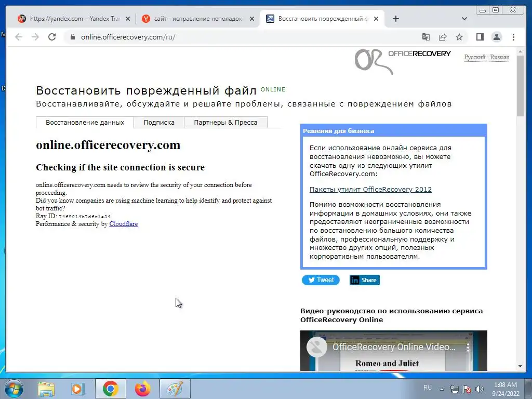This screenshot has width=532, height=399.
Task: Open Windows Explorer from taskbar
Action: click(x=46, y=389)
